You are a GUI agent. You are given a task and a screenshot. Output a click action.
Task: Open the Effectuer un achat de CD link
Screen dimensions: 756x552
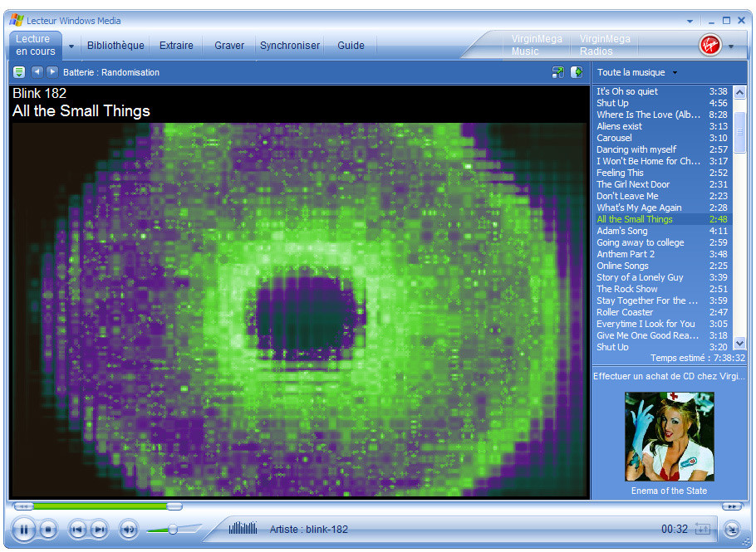[669, 376]
